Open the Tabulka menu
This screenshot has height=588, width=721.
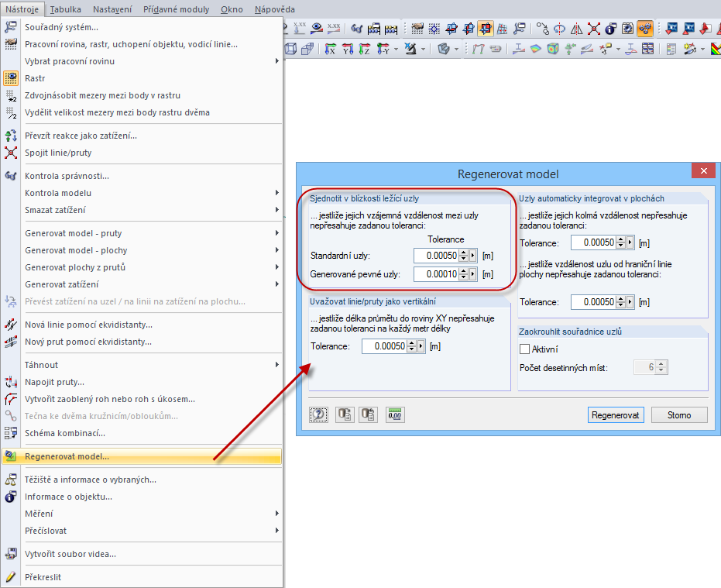click(65, 9)
